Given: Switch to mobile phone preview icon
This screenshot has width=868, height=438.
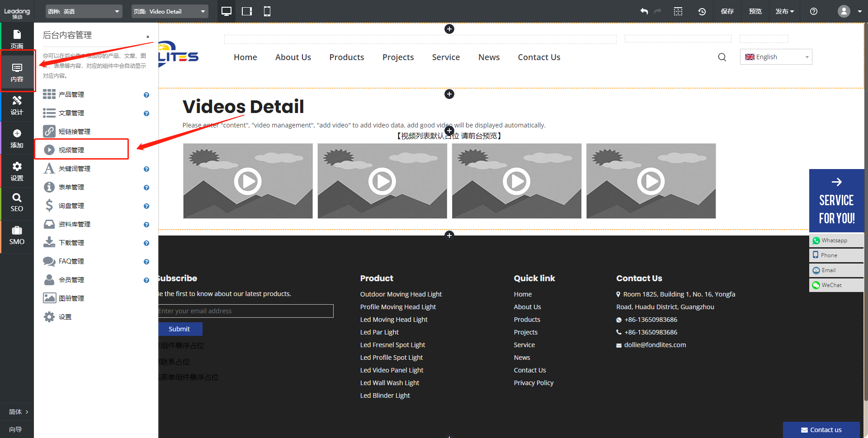Looking at the screenshot, I should 267,11.
